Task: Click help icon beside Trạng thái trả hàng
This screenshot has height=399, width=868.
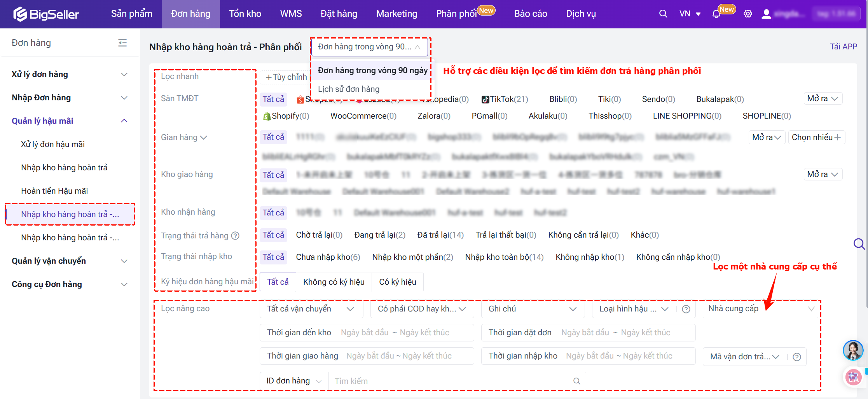Action: (235, 236)
